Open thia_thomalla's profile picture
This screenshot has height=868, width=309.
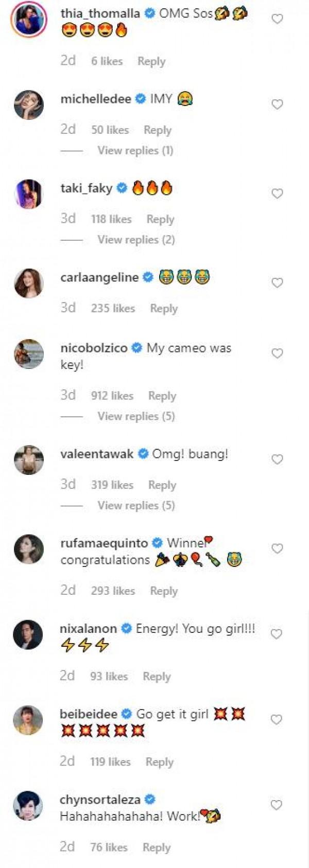pyautogui.click(x=29, y=20)
